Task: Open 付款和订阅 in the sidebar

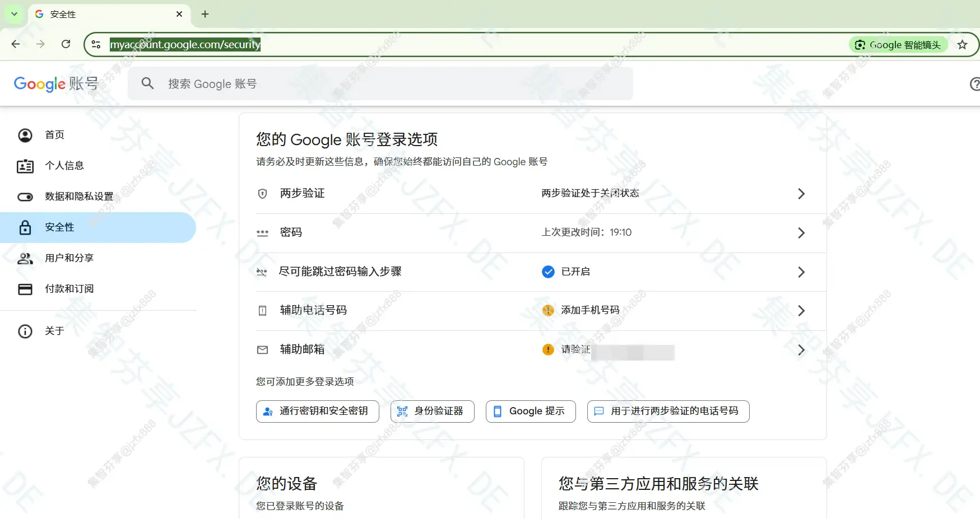Action: (98, 289)
